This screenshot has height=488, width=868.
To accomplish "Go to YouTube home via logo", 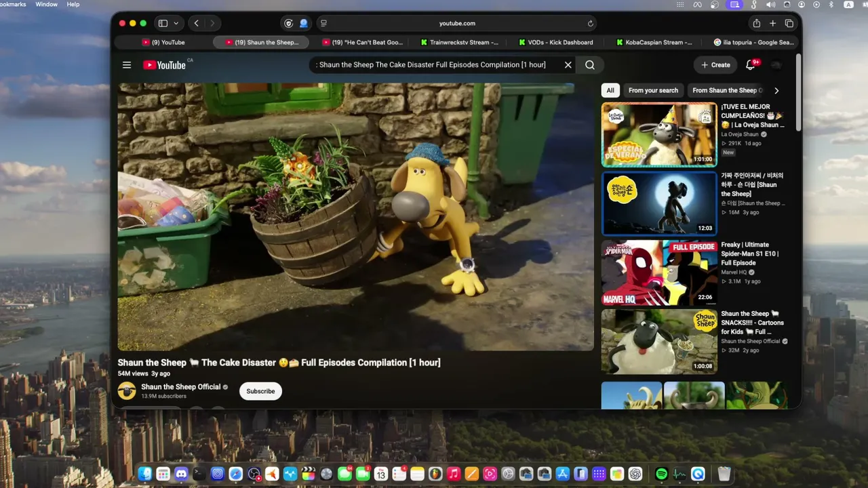I will 164,65.
